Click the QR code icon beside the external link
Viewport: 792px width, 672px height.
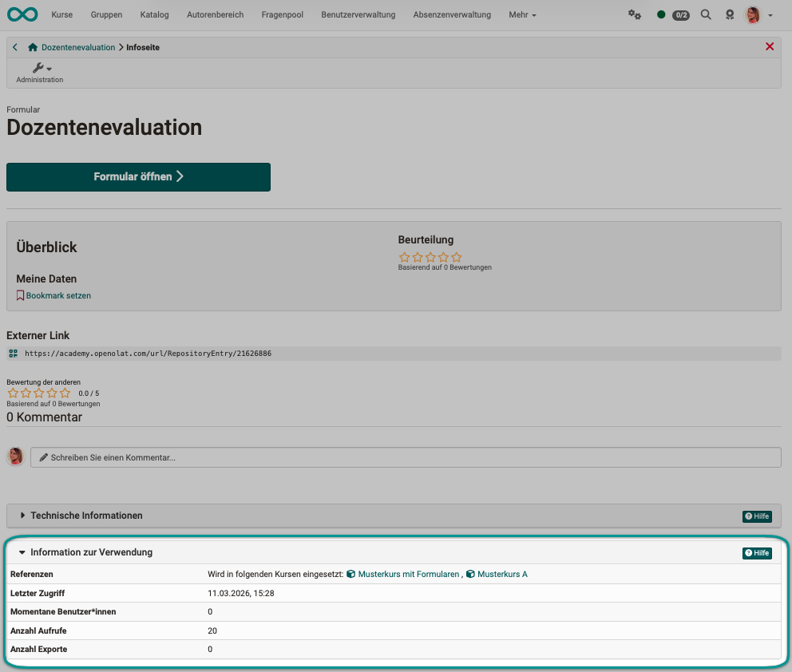coord(13,353)
